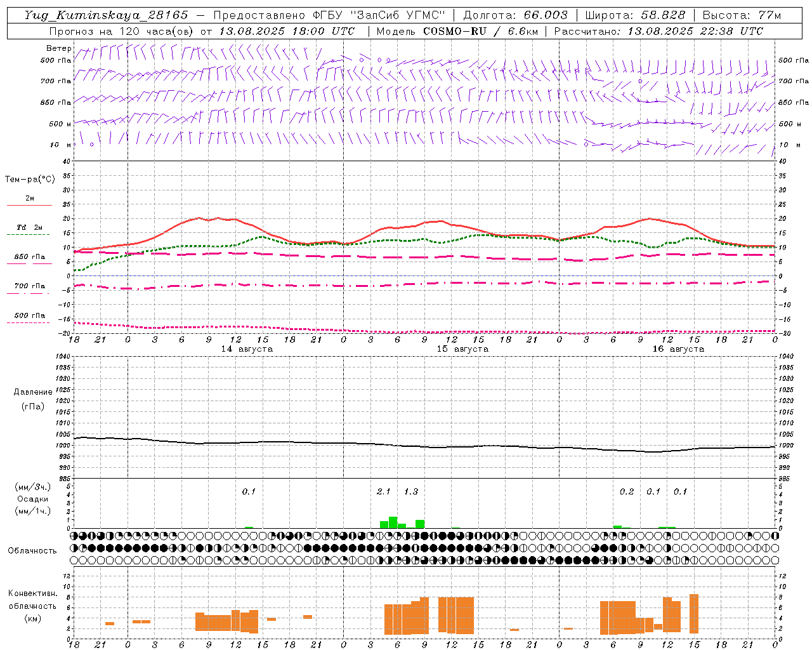
Task: Click the '2м' red solid legend line
Action: click(29, 205)
